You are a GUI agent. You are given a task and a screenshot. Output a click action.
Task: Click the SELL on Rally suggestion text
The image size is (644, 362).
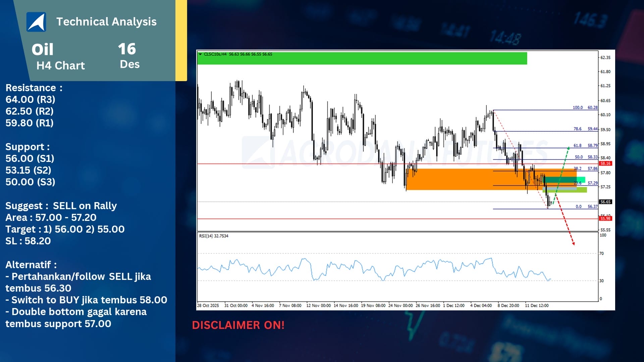coord(85,206)
